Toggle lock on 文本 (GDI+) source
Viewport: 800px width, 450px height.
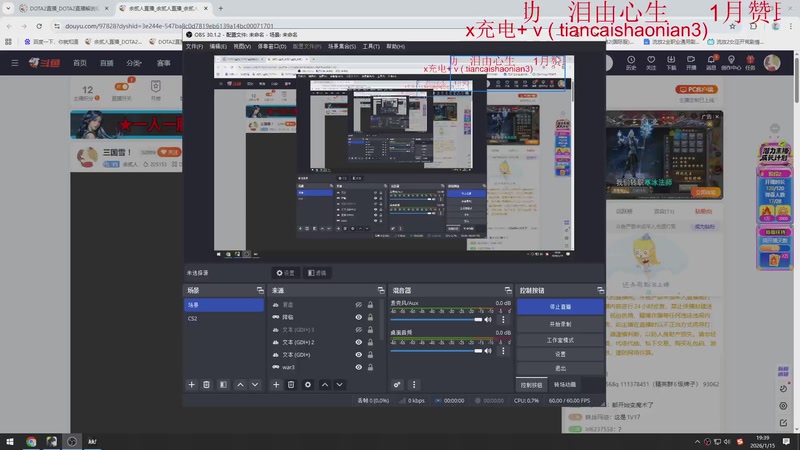click(x=370, y=355)
